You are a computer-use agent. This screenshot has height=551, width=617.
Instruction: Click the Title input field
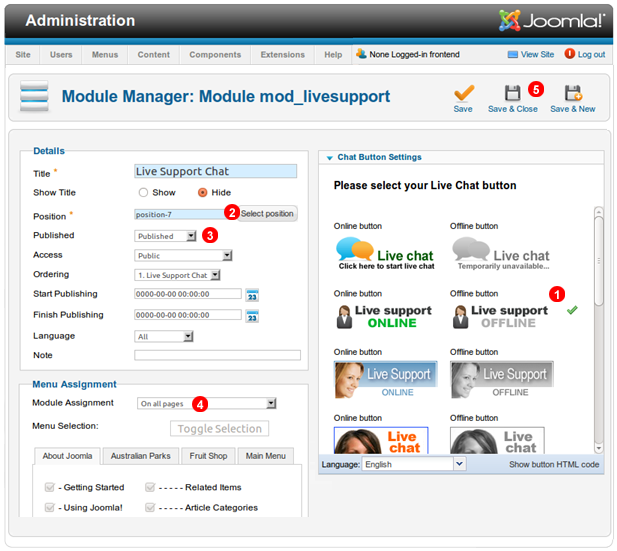[215, 171]
